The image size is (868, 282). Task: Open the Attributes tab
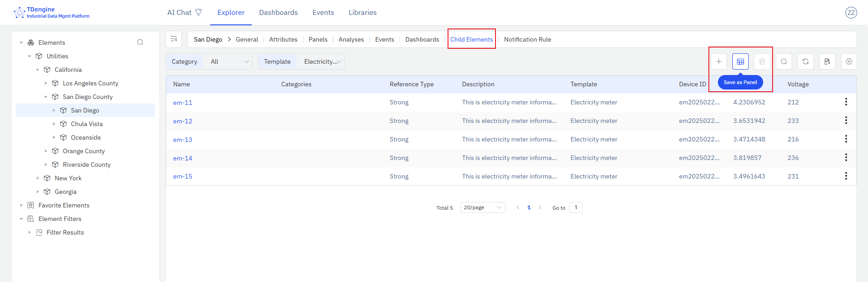click(x=283, y=39)
